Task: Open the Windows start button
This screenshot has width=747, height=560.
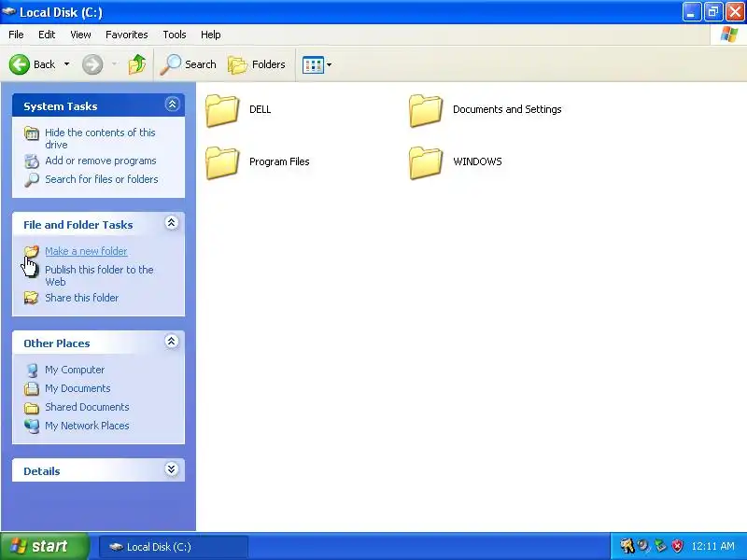Action: tap(44, 546)
